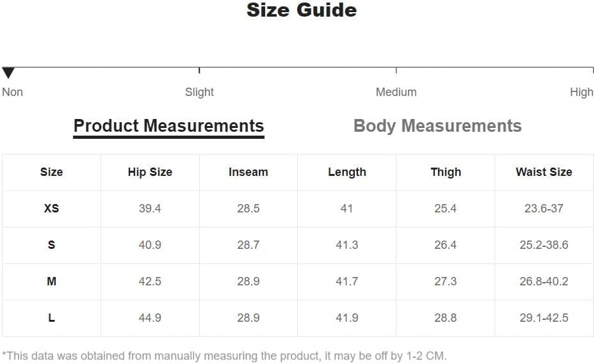The height and width of the screenshot is (364, 595).
Task: Click the black triangle stretch marker
Action: pos(8,72)
